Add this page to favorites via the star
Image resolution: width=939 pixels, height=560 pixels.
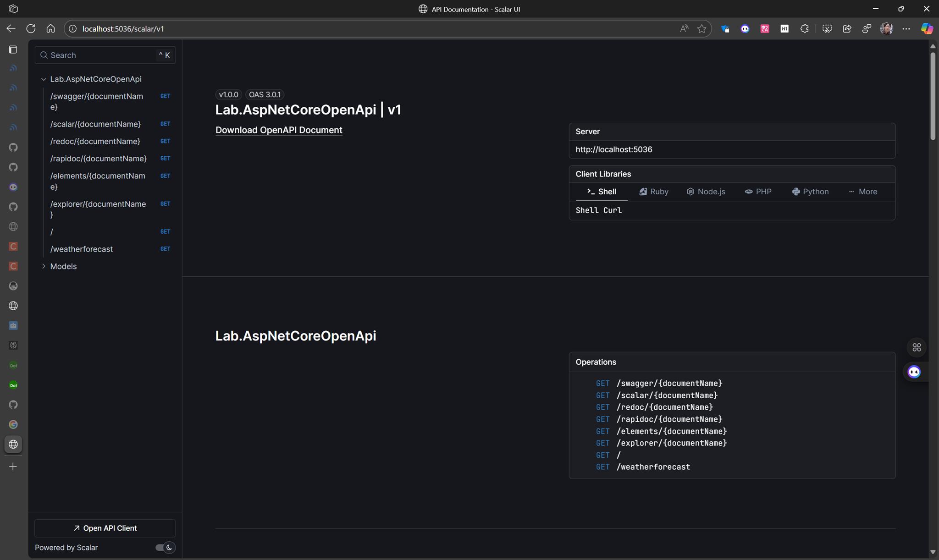(702, 28)
